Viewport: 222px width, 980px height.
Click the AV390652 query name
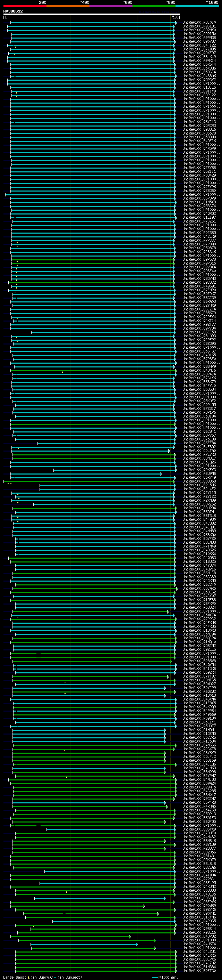click(13, 11)
